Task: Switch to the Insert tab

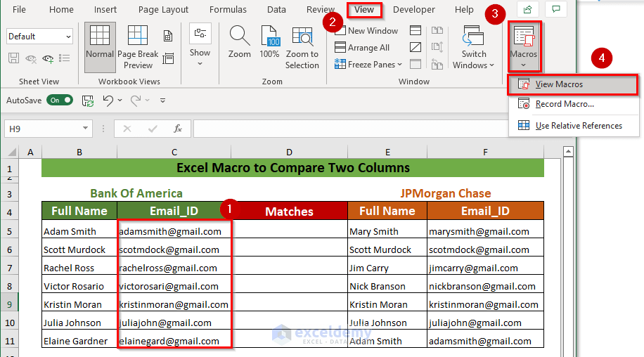Action: pyautogui.click(x=105, y=9)
